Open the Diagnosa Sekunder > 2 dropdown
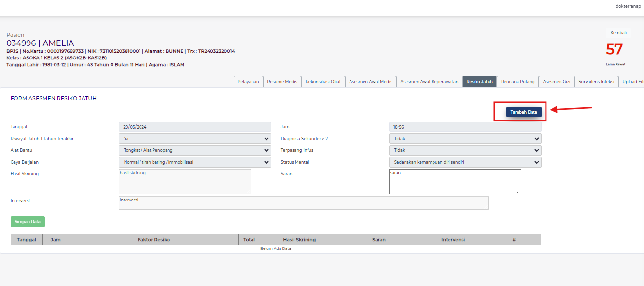The image size is (644, 286). (465, 138)
